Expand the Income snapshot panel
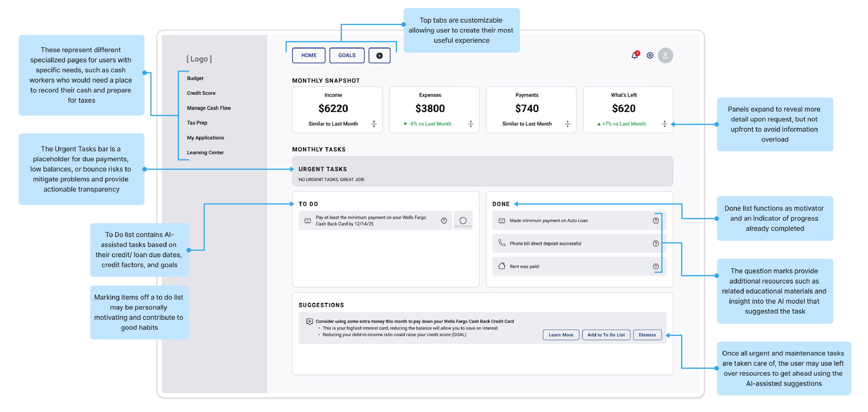The height and width of the screenshot is (412, 868). coord(374,124)
